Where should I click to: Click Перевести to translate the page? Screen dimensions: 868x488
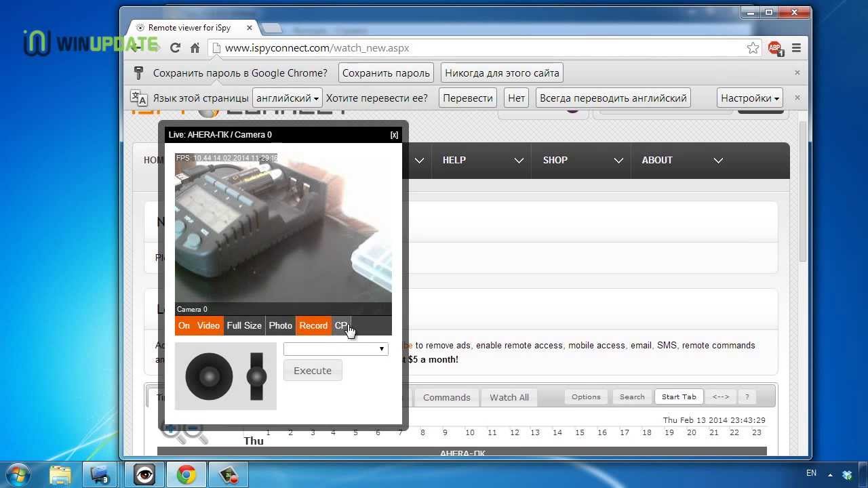[468, 98]
